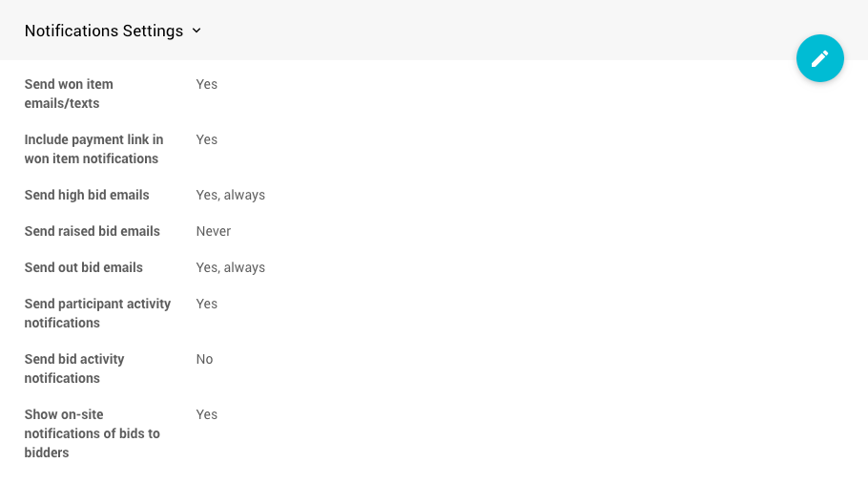Select the Send high bid emails label

click(x=87, y=195)
